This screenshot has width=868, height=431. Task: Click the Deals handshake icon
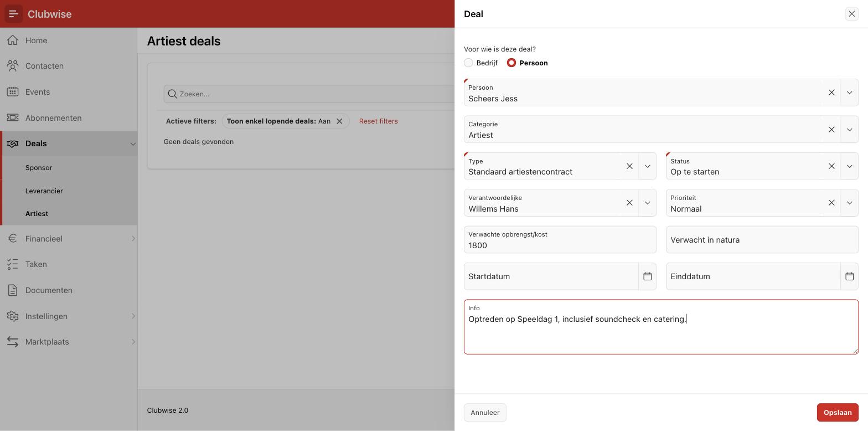[x=13, y=143]
